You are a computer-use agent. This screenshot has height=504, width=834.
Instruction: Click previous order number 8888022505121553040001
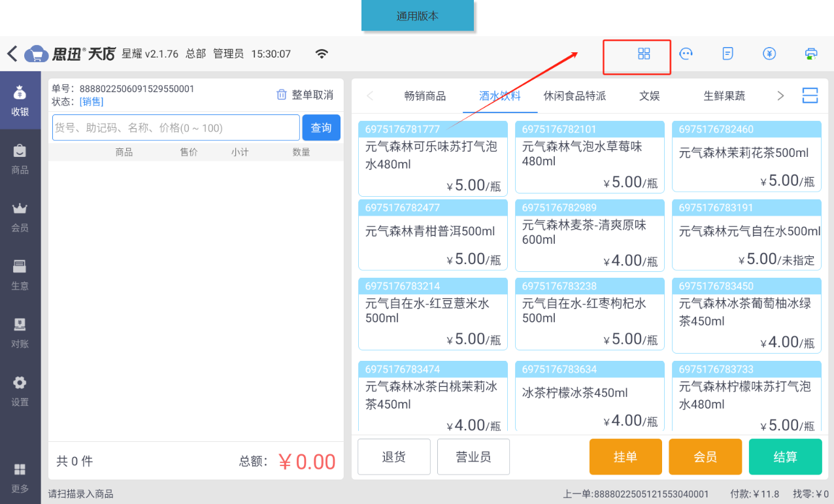tap(651, 494)
